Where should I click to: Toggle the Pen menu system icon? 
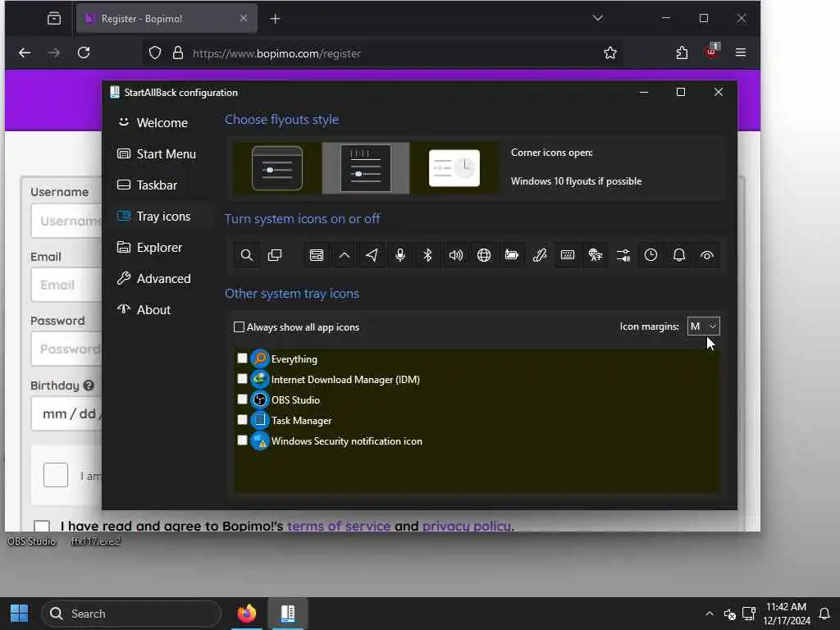pos(540,256)
